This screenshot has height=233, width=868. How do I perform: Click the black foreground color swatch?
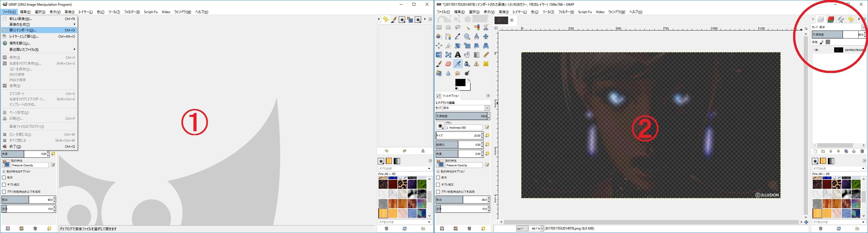460,83
